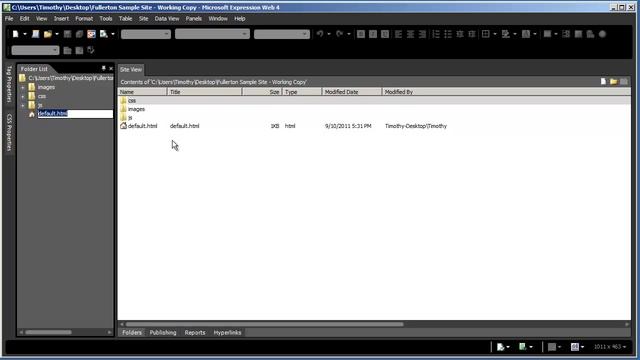This screenshot has height=360, width=640.
Task: Click the Highlight color icon
Action: coord(506,34)
